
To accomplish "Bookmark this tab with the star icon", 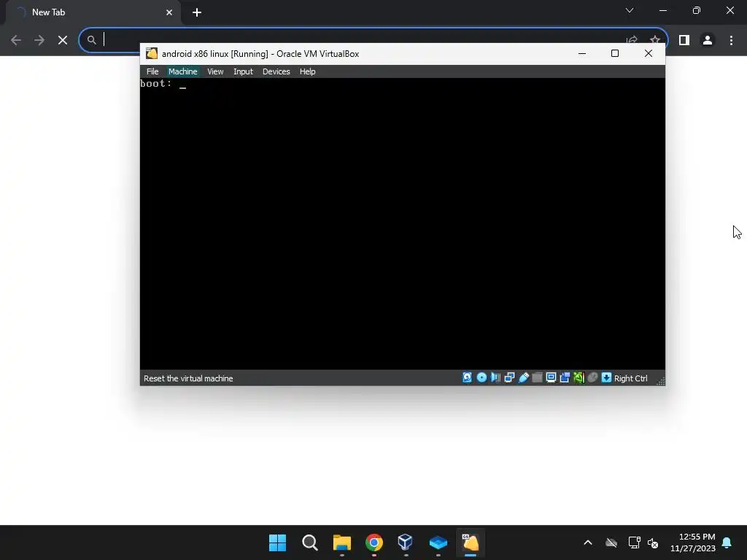I will (x=654, y=39).
